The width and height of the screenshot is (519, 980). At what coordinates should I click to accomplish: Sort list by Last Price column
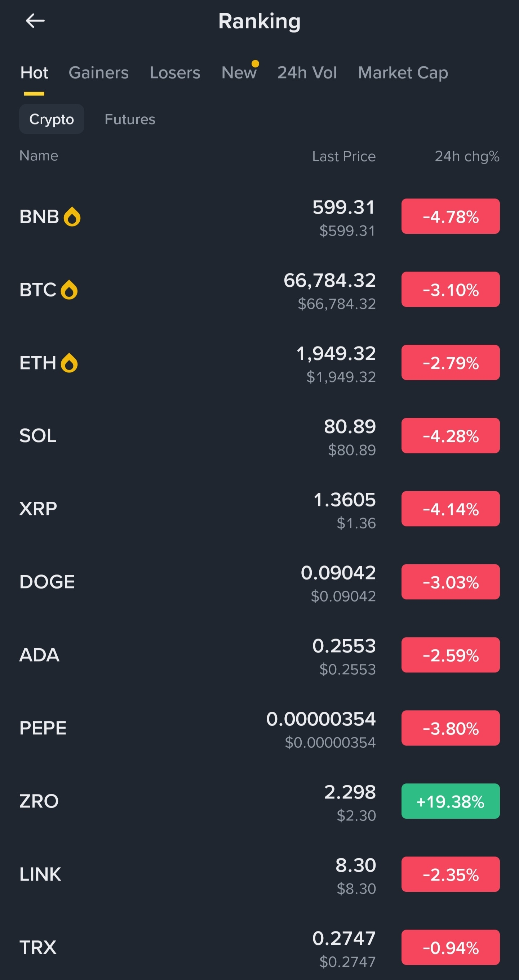click(343, 156)
